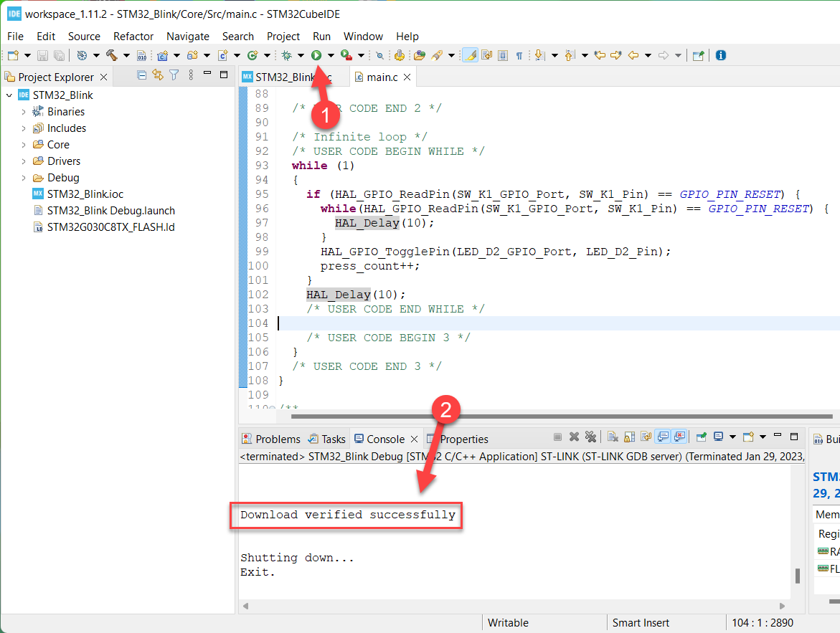Click the blue Information Center icon
Screen dimensions: 840x633
pyautogui.click(x=720, y=55)
